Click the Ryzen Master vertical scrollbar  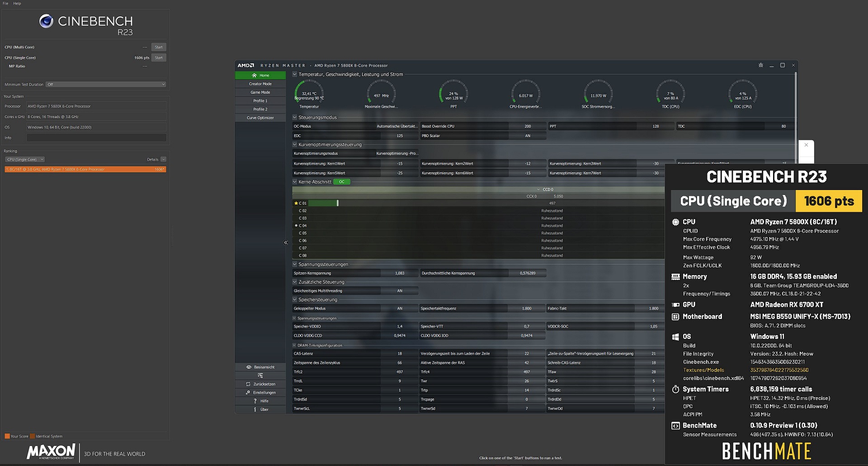pos(796,118)
